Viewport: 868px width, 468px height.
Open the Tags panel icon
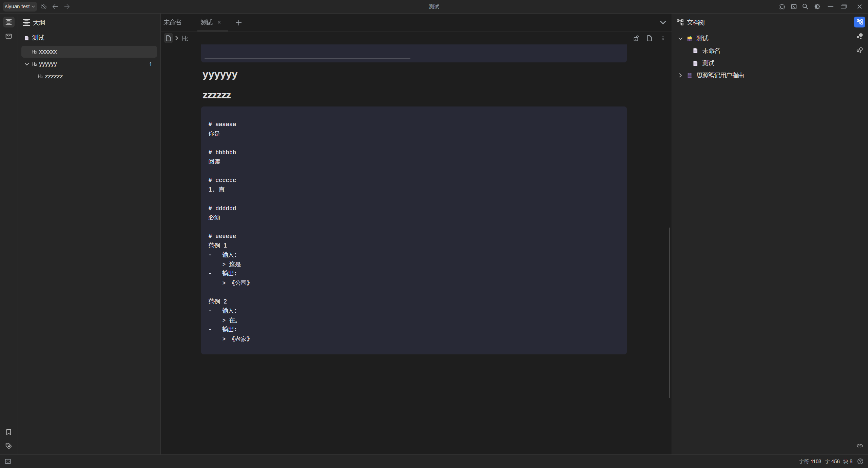pyautogui.click(x=8, y=446)
